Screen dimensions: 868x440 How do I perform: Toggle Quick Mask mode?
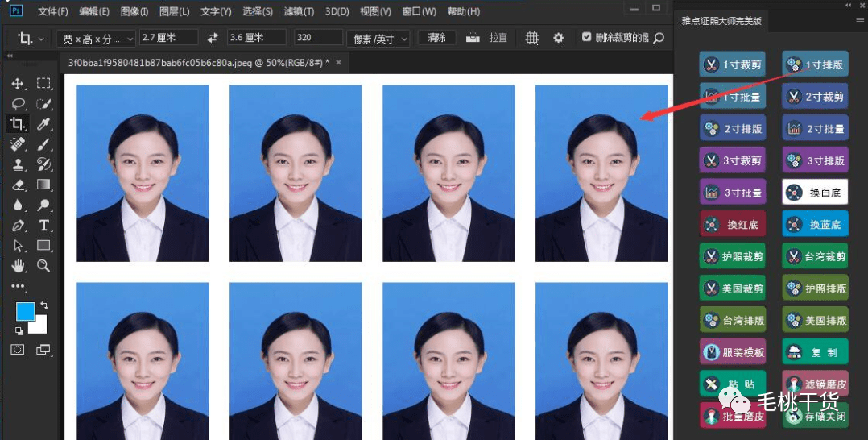pyautogui.click(x=18, y=349)
